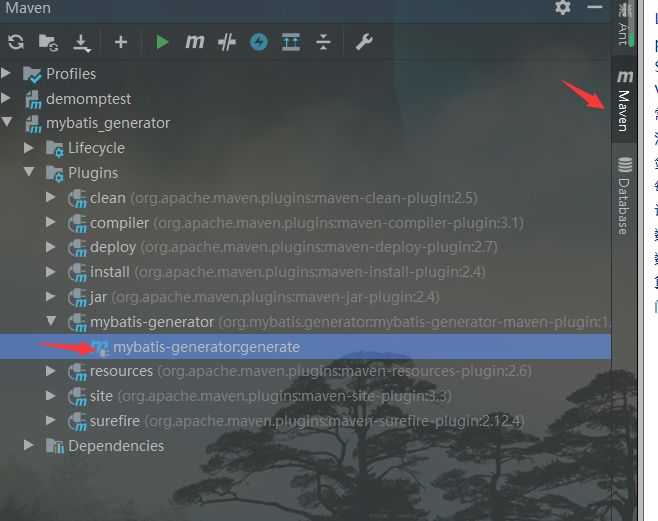Run Maven build green play icon
658x521 pixels.
tap(162, 42)
